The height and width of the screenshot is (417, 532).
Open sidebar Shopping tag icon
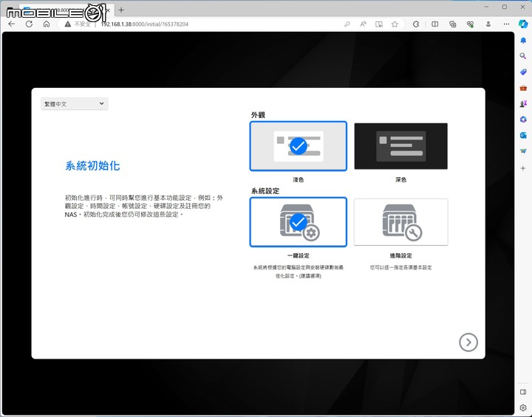(523, 72)
